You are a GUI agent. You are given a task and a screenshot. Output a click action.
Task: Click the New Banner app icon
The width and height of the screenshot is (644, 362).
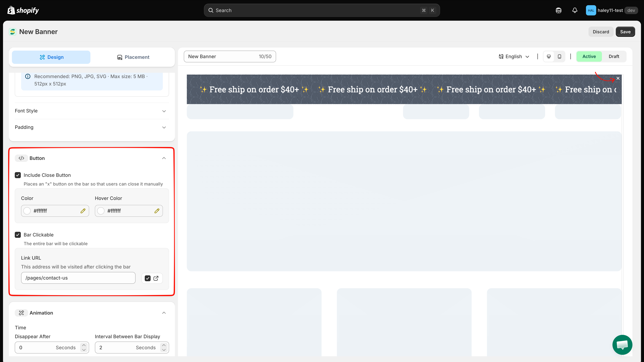point(13,32)
